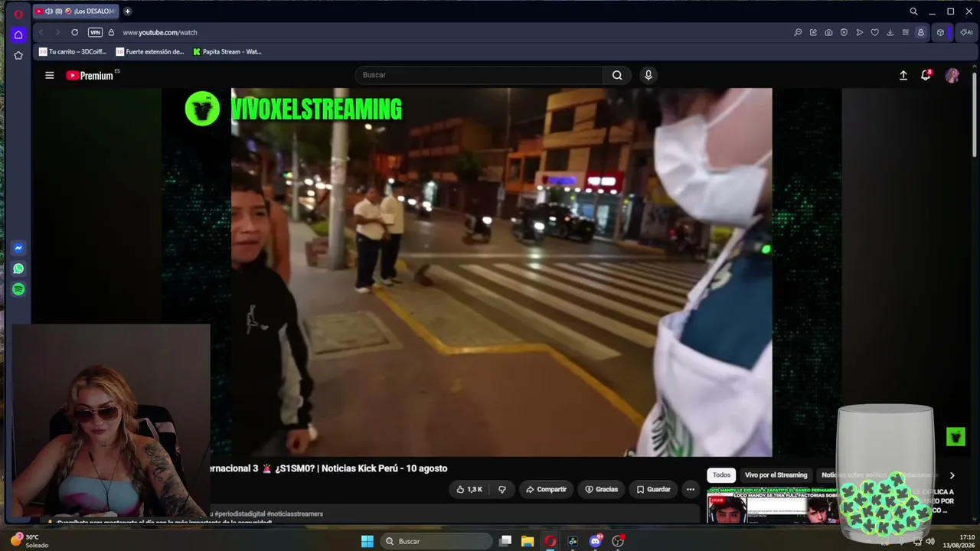Screen dimensions: 980x551
Task: Open the Opera AI assistant
Action: 966,32
